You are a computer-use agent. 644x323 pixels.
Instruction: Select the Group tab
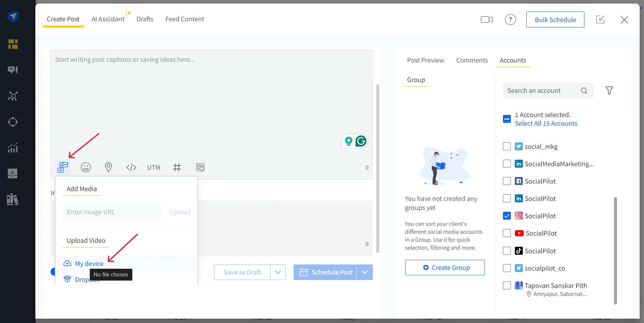(x=416, y=80)
